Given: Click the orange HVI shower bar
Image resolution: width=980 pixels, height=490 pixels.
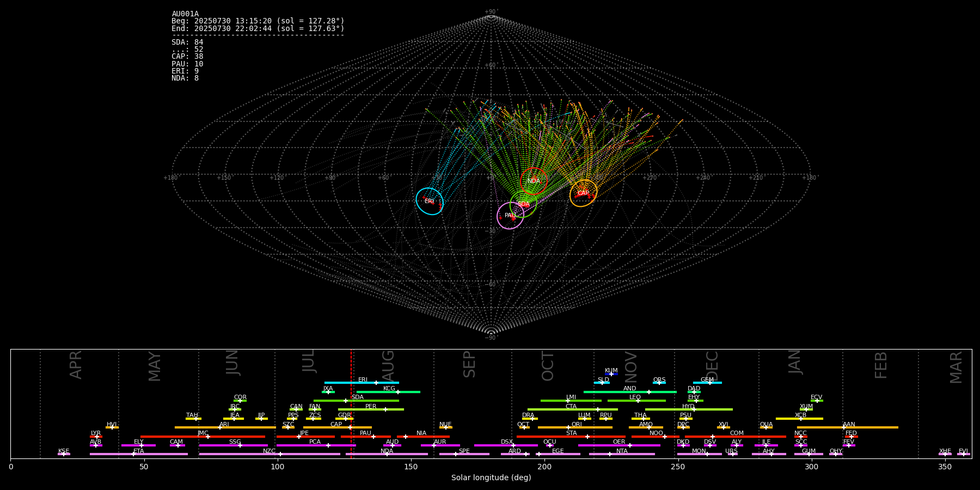Looking at the screenshot, I should click(112, 427).
